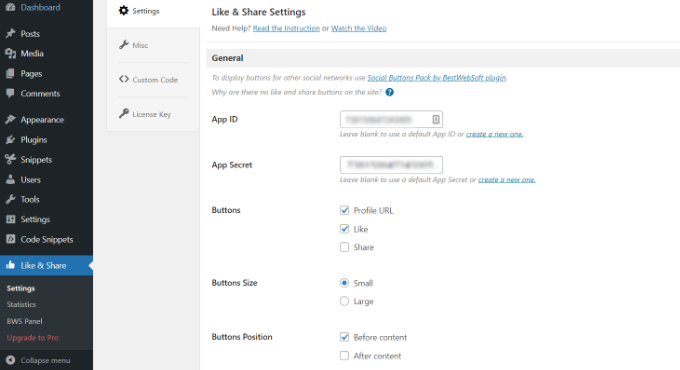
Task: Click create a new one under App ID
Action: tap(494, 134)
